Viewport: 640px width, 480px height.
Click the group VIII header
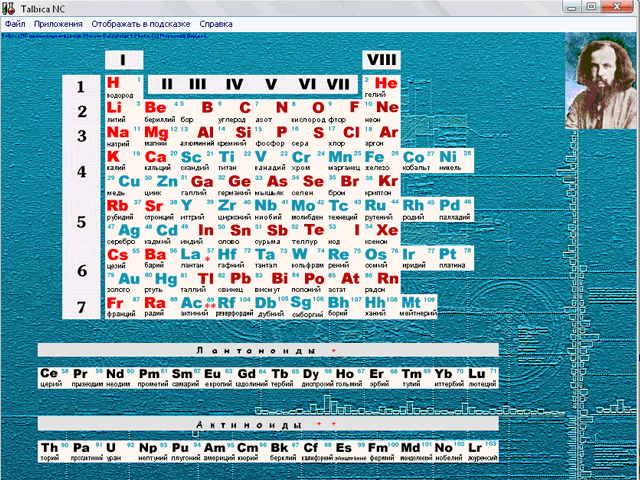coord(382,60)
